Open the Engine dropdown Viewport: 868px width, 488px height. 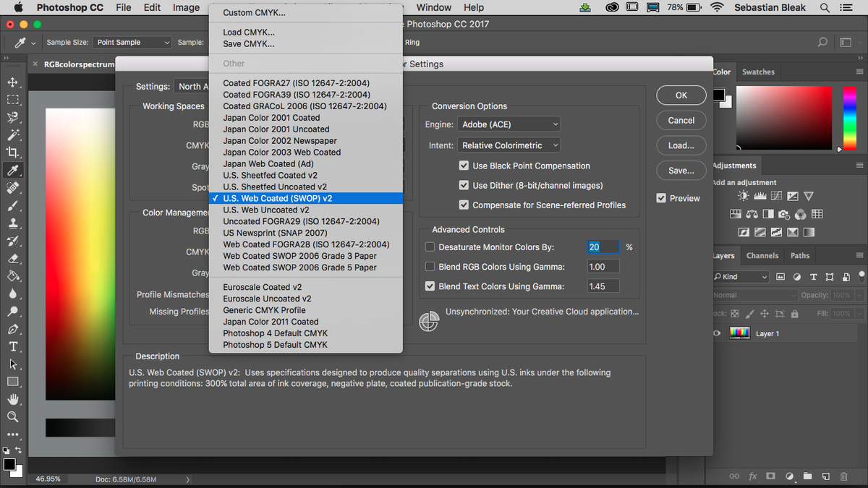[x=509, y=124]
